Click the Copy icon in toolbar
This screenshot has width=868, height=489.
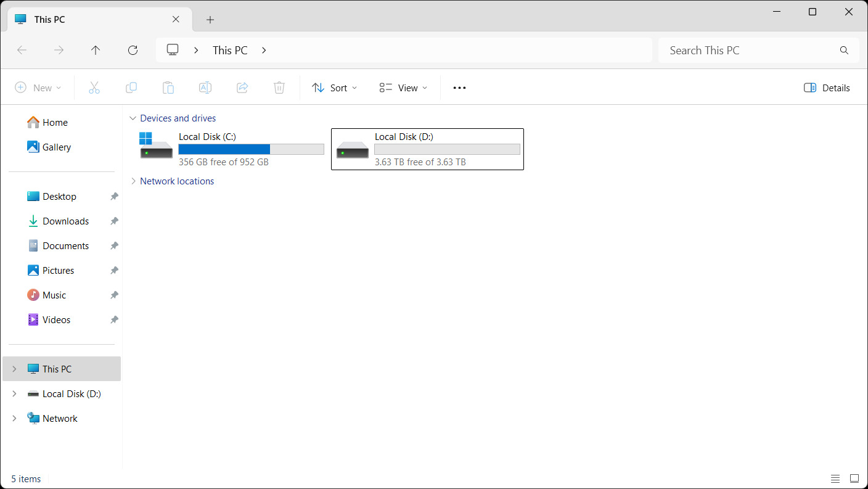pos(131,88)
